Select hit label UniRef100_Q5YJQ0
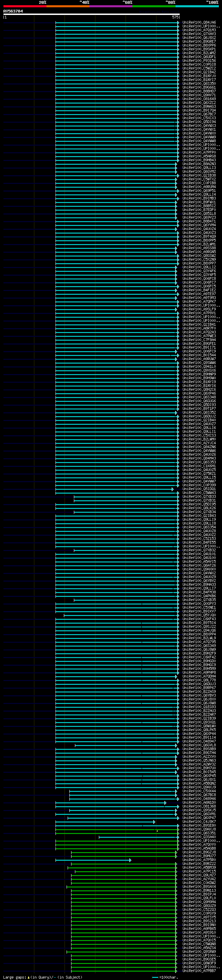 [x=199, y=615]
